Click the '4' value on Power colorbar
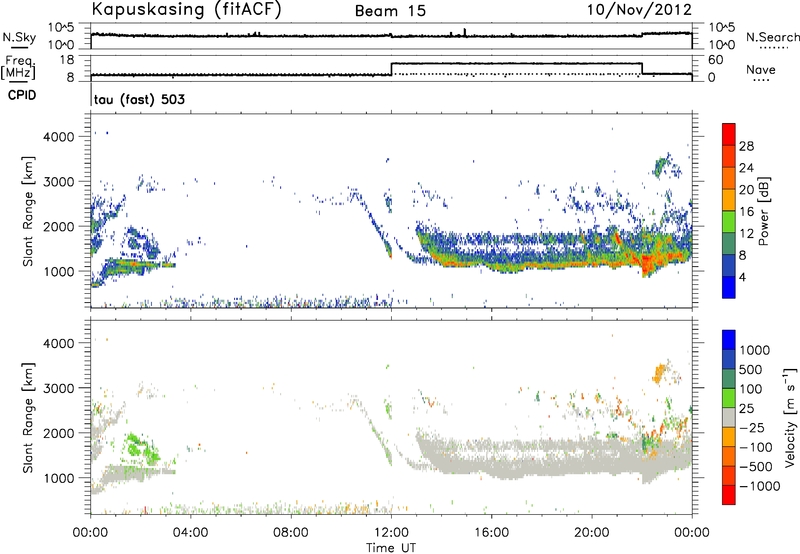This screenshot has height=554, width=800. click(743, 277)
